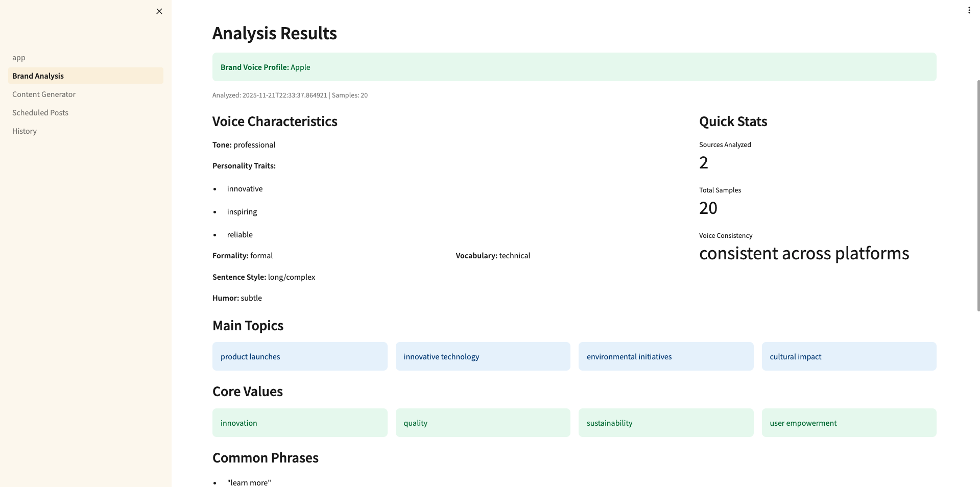
Task: Click the innovation core value card
Action: pyautogui.click(x=300, y=423)
